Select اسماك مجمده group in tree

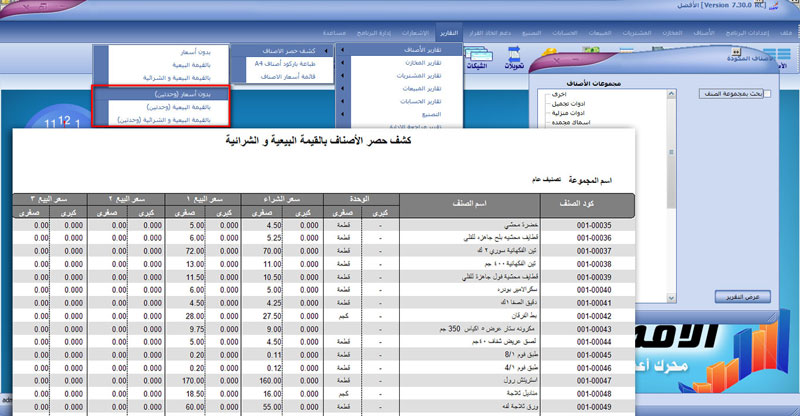571,123
